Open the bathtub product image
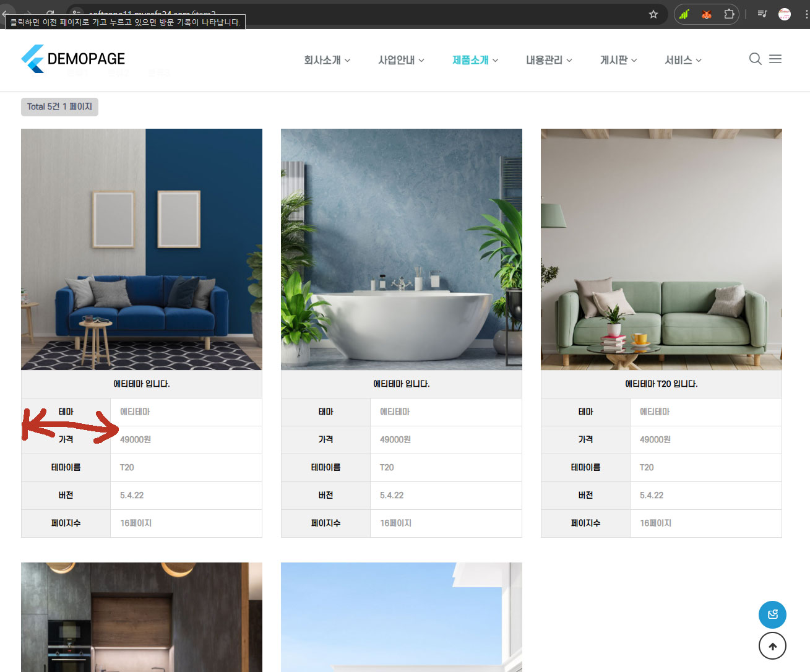The height and width of the screenshot is (672, 810). pyautogui.click(x=402, y=249)
